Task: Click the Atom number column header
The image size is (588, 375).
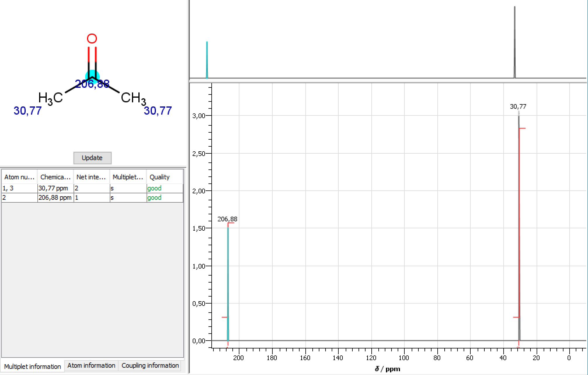Action: pyautogui.click(x=19, y=177)
